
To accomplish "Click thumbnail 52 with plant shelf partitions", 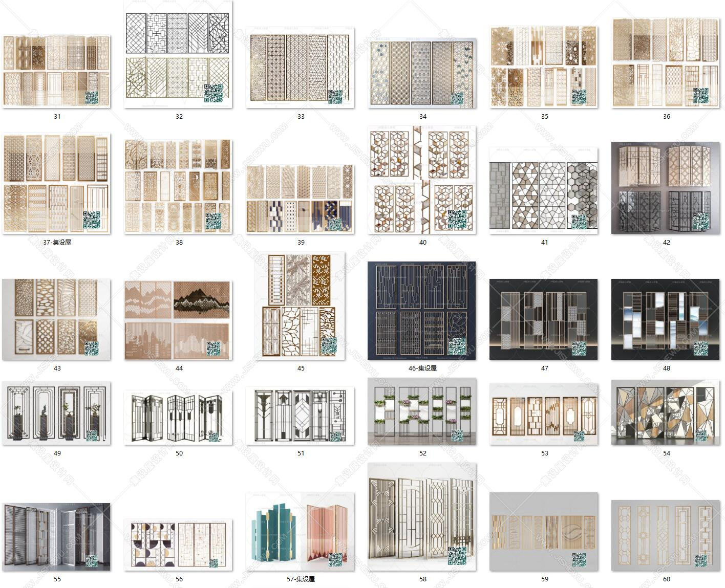I will [x=422, y=411].
